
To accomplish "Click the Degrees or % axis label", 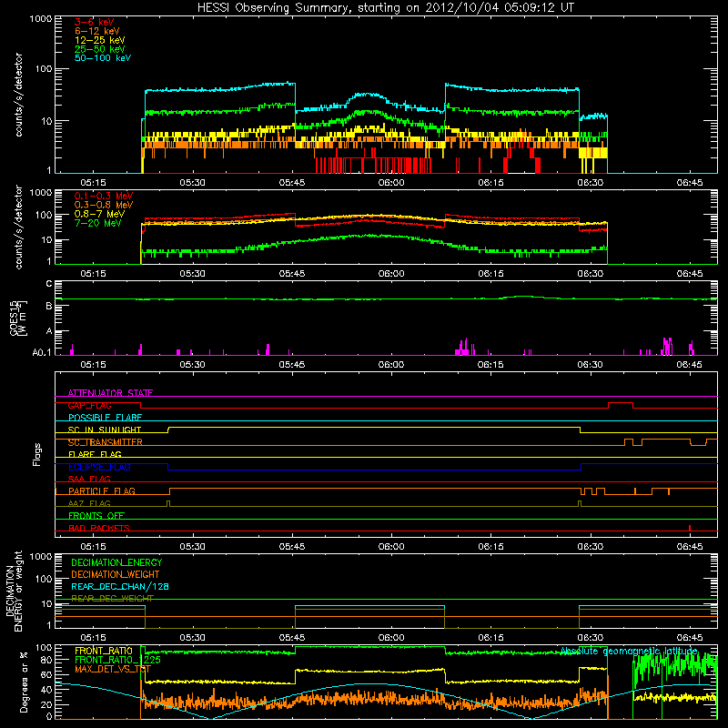I will point(24,682).
